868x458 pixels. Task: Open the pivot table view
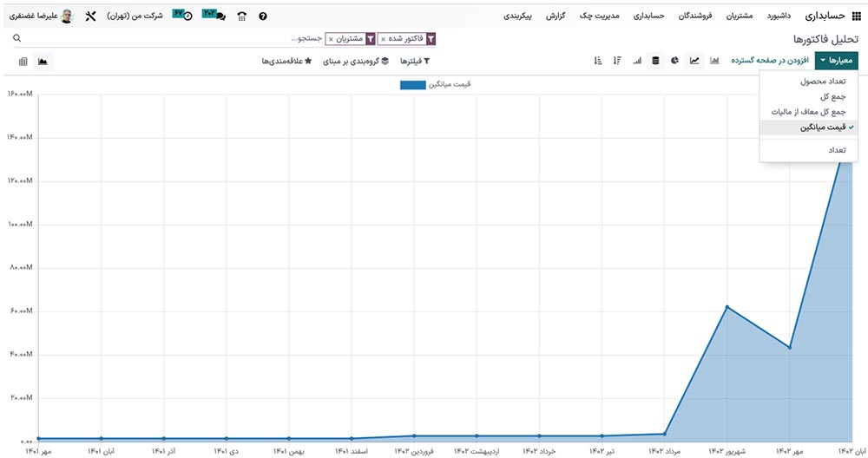click(x=23, y=62)
